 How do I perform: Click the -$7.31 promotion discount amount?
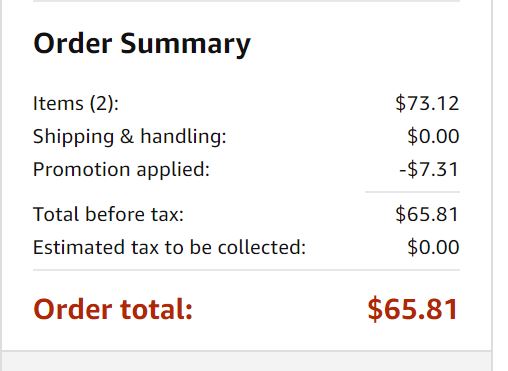429,169
